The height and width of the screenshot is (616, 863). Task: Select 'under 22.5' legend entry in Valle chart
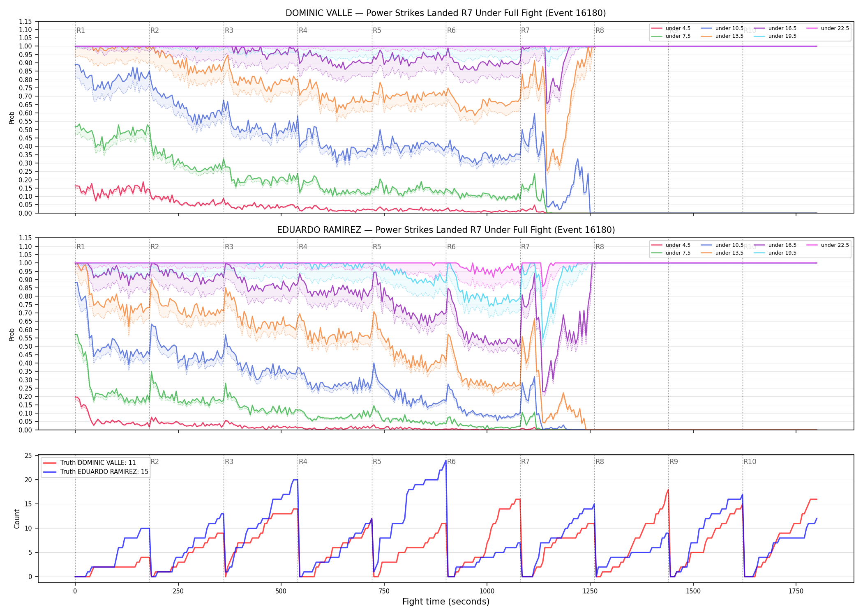tap(828, 28)
